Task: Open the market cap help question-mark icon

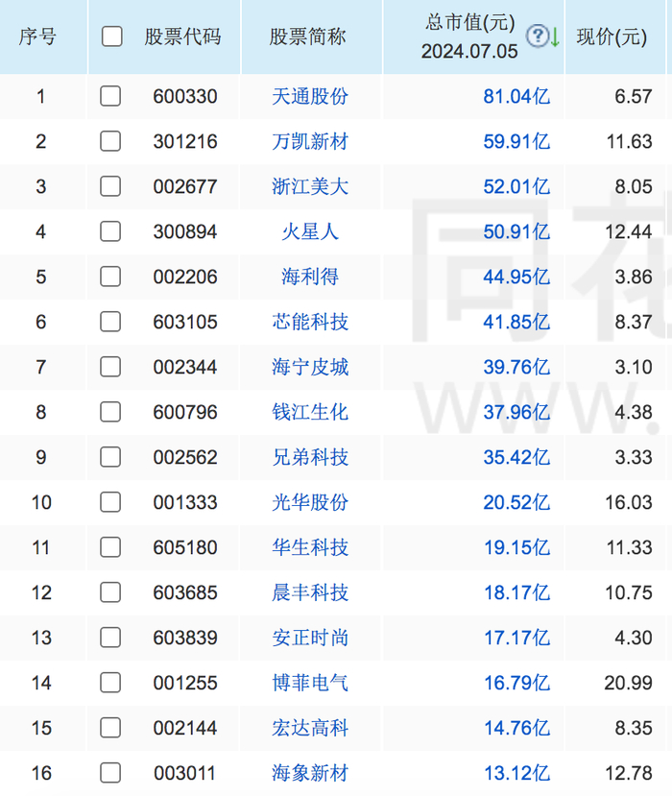Action: pyautogui.click(x=537, y=36)
